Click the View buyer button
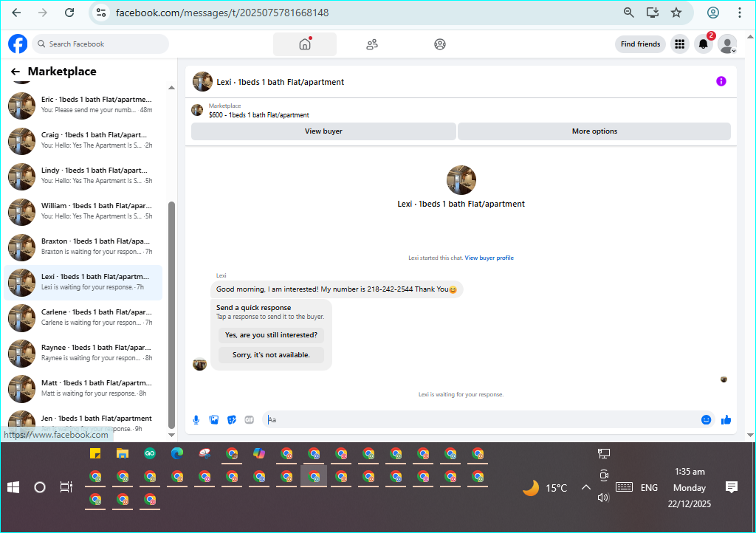The width and height of the screenshot is (756, 533). 323,131
